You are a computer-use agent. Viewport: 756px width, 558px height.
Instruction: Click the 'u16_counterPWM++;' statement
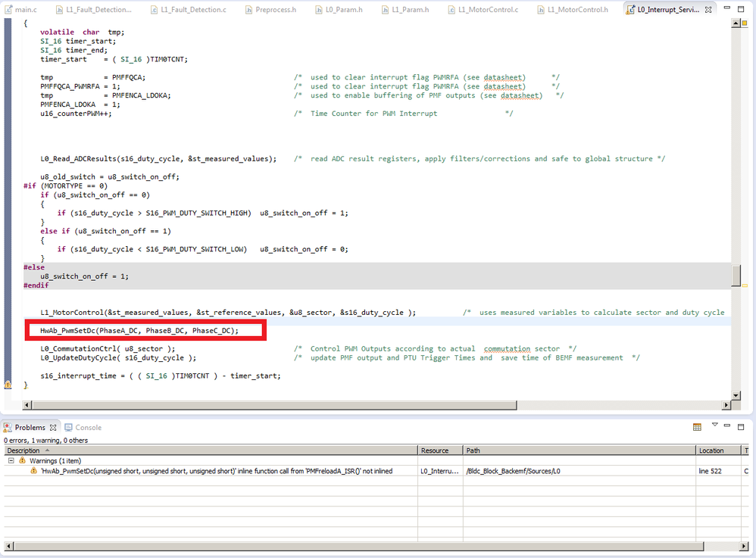(x=76, y=114)
